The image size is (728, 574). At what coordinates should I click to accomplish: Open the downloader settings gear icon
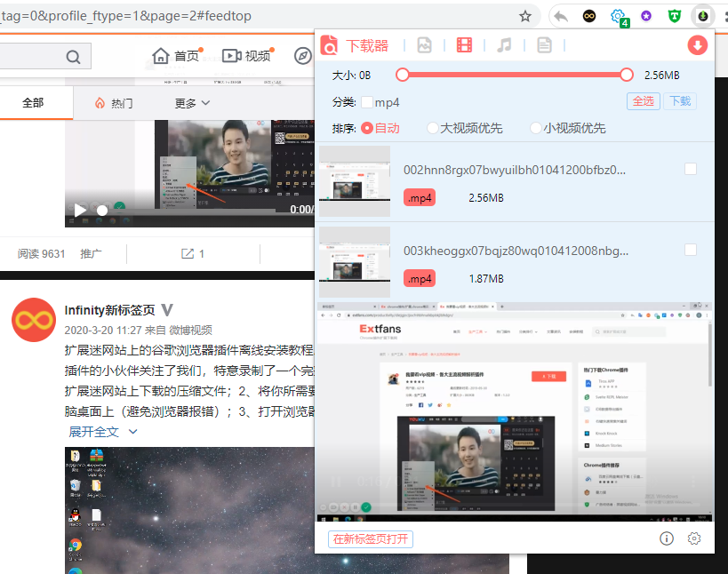click(x=694, y=538)
